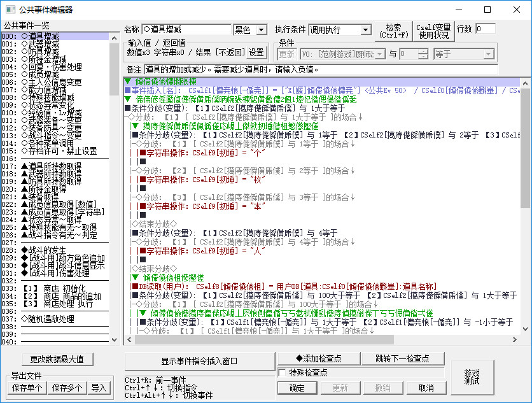Expand the condition variable dropdown V0

[380, 54]
